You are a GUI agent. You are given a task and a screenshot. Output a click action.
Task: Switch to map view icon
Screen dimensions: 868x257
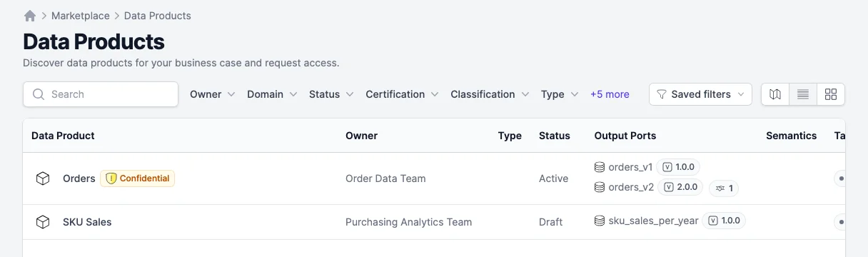[x=775, y=94]
